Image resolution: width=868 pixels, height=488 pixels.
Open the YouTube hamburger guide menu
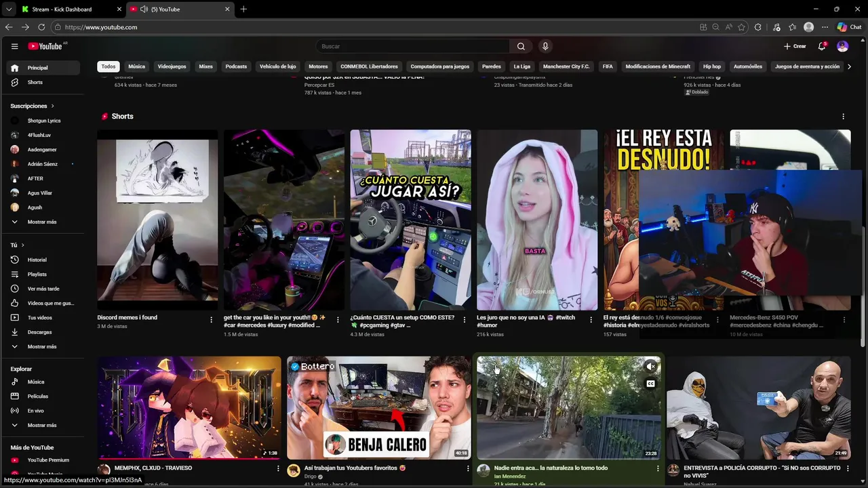[x=14, y=46]
